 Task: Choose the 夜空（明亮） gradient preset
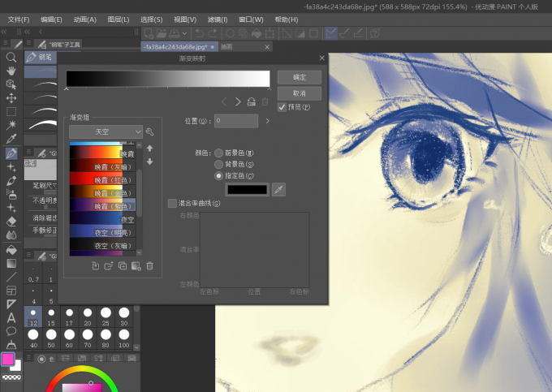102,232
